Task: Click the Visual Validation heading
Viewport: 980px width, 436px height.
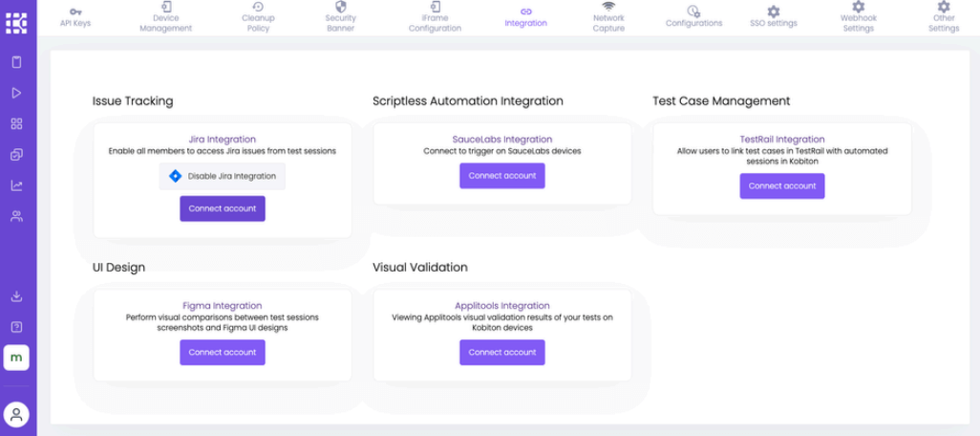Action: 420,267
